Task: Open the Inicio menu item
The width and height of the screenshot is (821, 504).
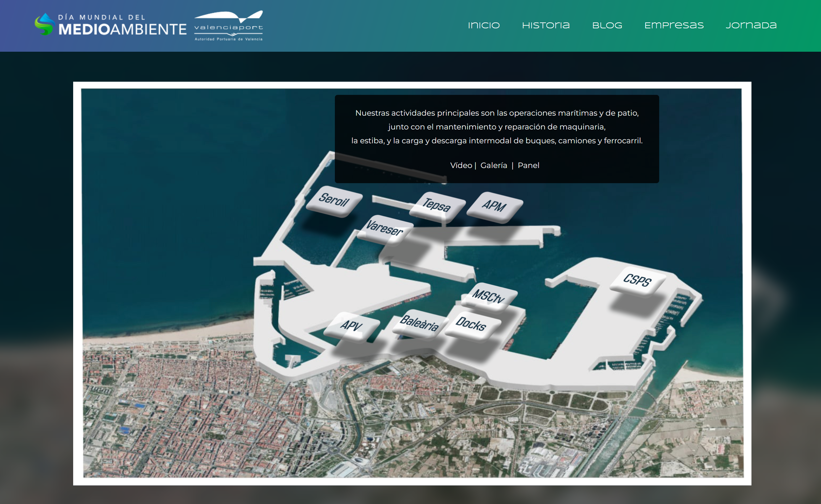Action: point(484,25)
